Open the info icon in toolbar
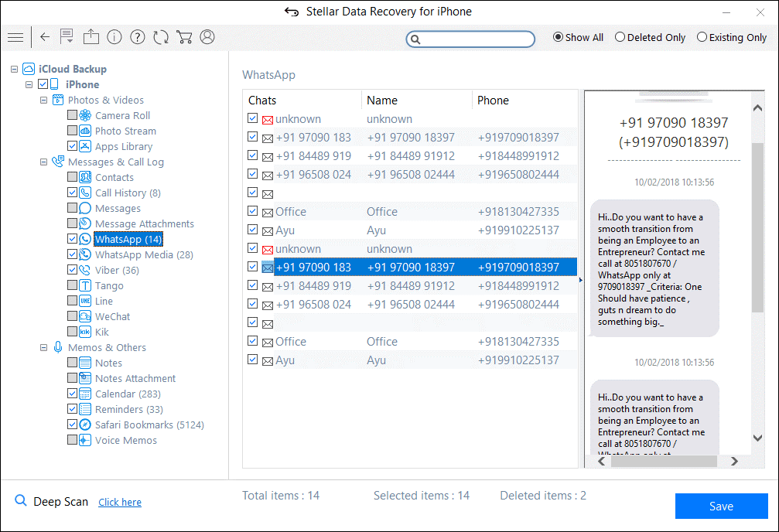The width and height of the screenshot is (779, 532). point(114,37)
